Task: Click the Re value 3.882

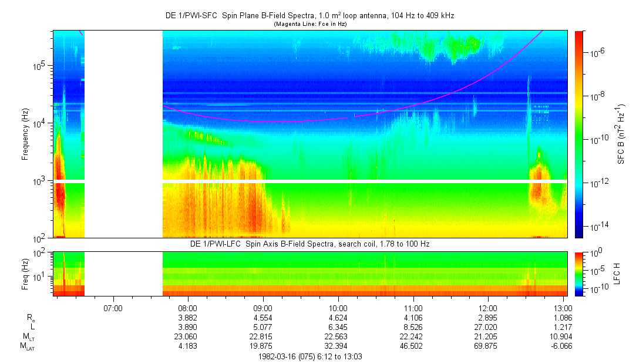Action: click(188, 318)
